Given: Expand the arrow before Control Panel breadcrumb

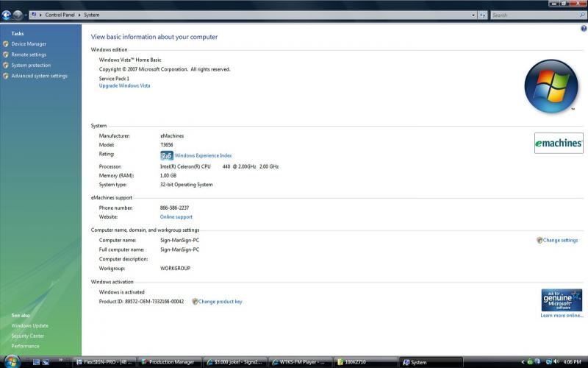Looking at the screenshot, I should tap(40, 15).
